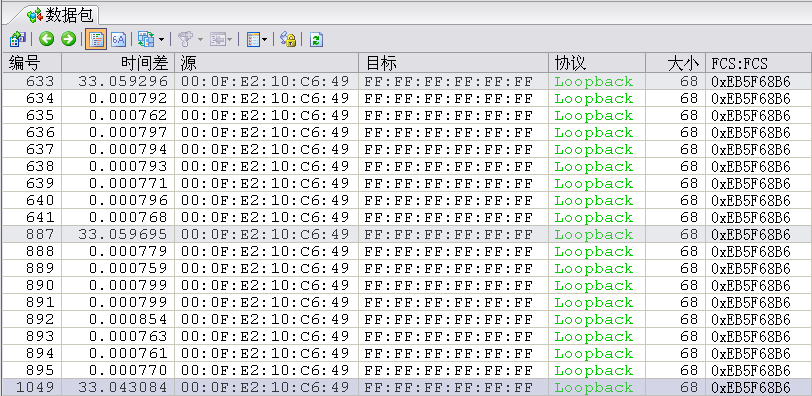Select packet number 640
This screenshot has height=396, width=812.
39,200
